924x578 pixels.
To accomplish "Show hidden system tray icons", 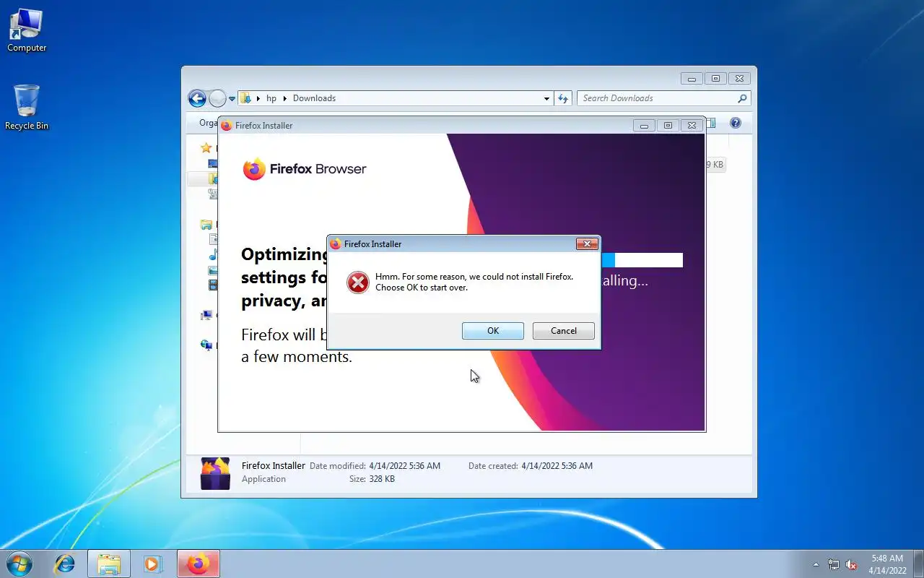I will (816, 564).
